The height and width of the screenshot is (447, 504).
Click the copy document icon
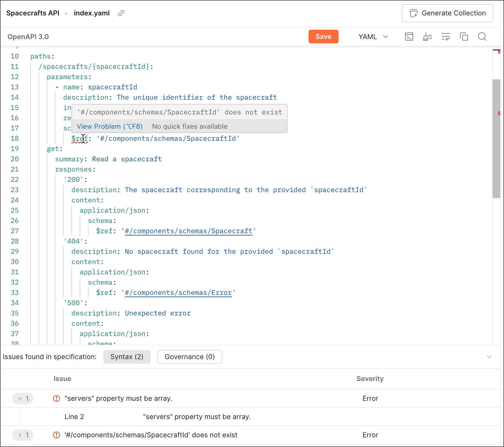pyautogui.click(x=464, y=37)
